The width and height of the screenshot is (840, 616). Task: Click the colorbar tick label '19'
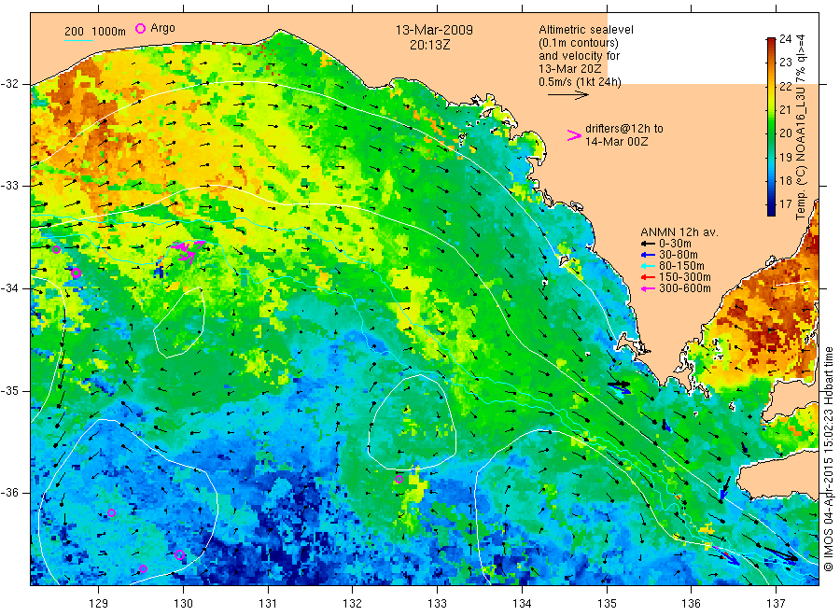click(785, 157)
